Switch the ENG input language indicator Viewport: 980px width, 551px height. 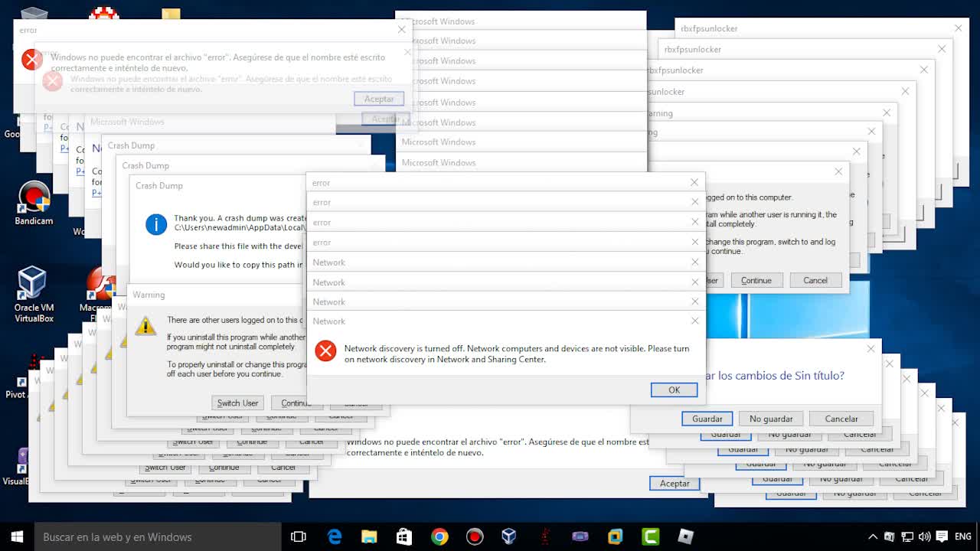pos(963,536)
